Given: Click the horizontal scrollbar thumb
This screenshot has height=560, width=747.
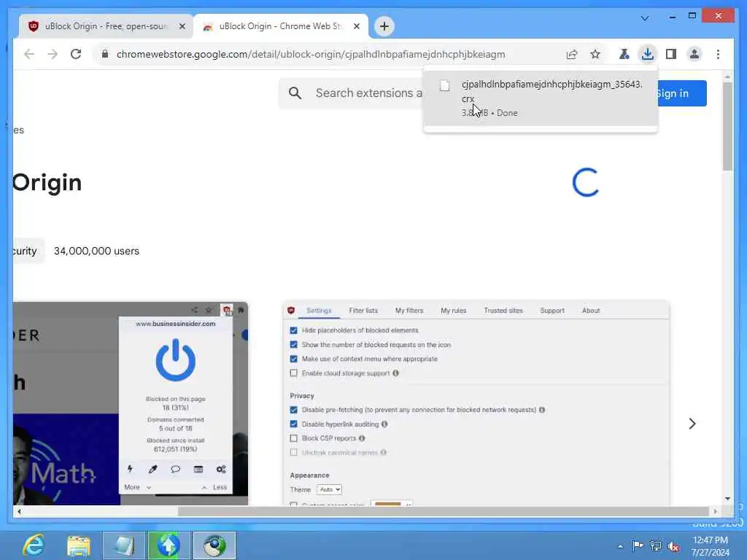Looking at the screenshot, I should pyautogui.click(x=444, y=511).
